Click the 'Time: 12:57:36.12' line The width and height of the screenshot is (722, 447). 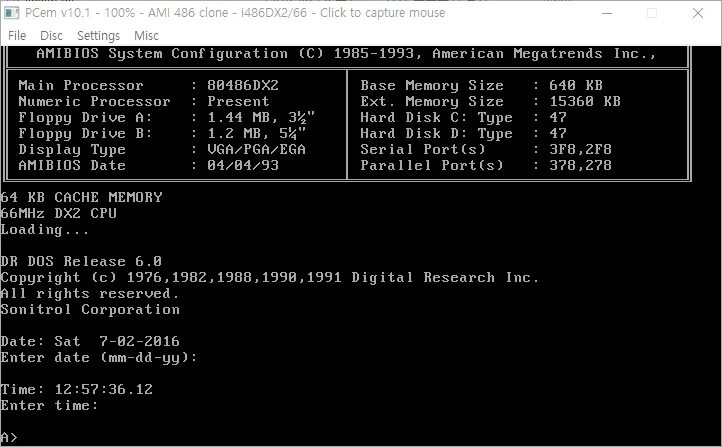coord(76,389)
